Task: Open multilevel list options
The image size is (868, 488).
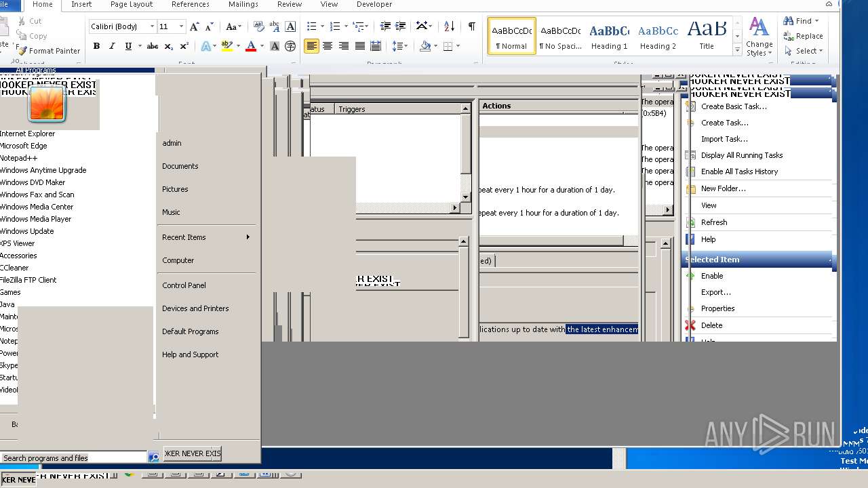Action: click(358, 26)
